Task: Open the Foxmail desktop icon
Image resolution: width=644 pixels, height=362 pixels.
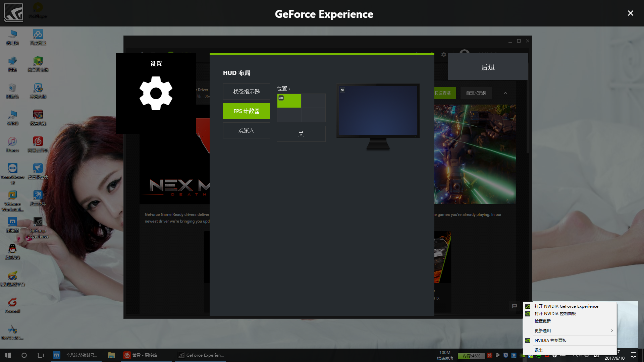Action: point(12,305)
